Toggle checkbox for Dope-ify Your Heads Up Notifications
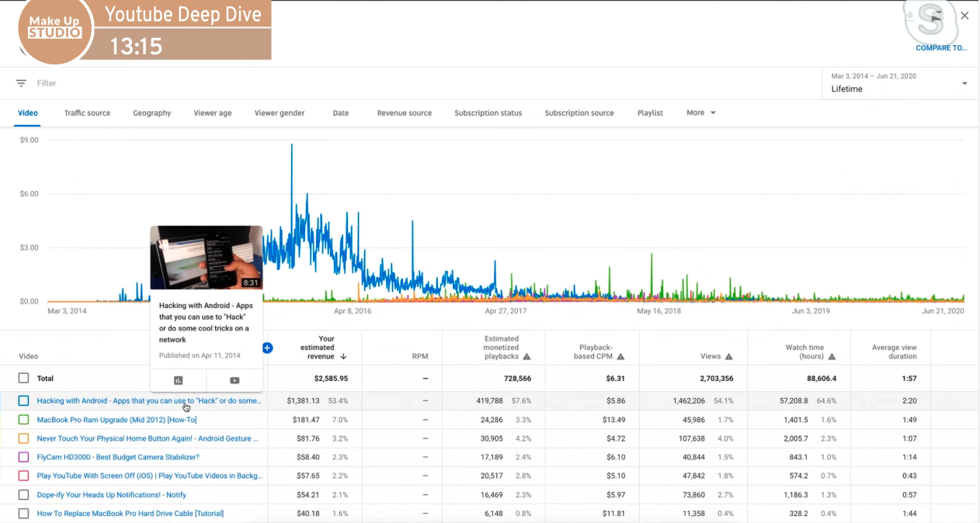Image resolution: width=980 pixels, height=523 pixels. (23, 494)
